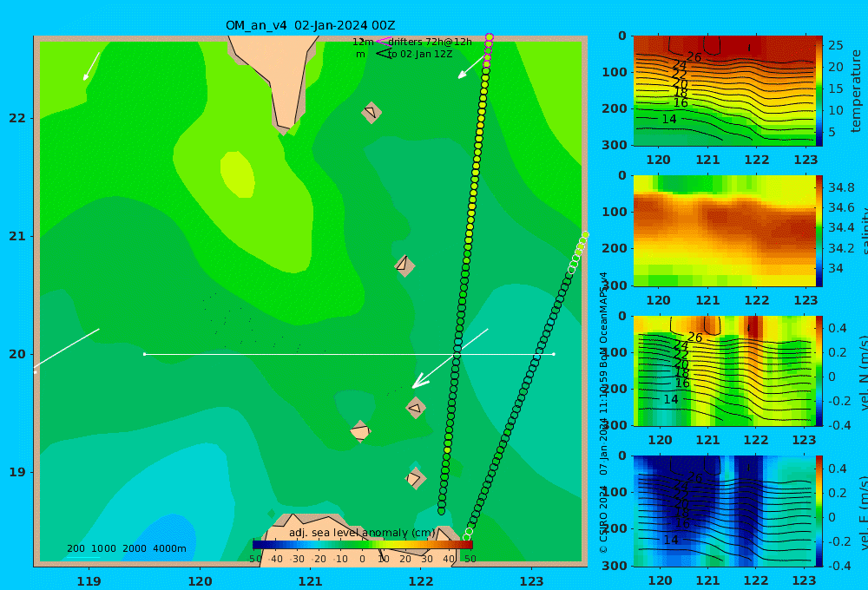Click the island marker near 121.5E 19.3N

tap(360, 431)
